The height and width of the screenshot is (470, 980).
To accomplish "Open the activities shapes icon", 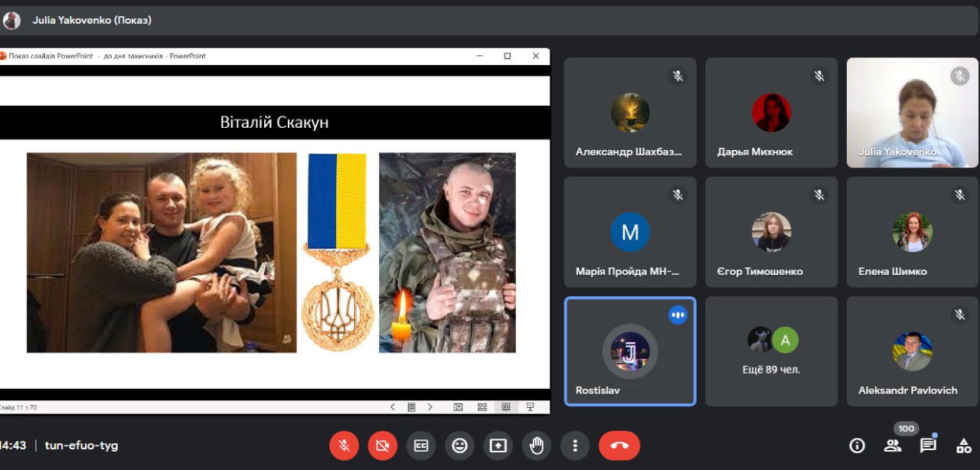I will 963,446.
